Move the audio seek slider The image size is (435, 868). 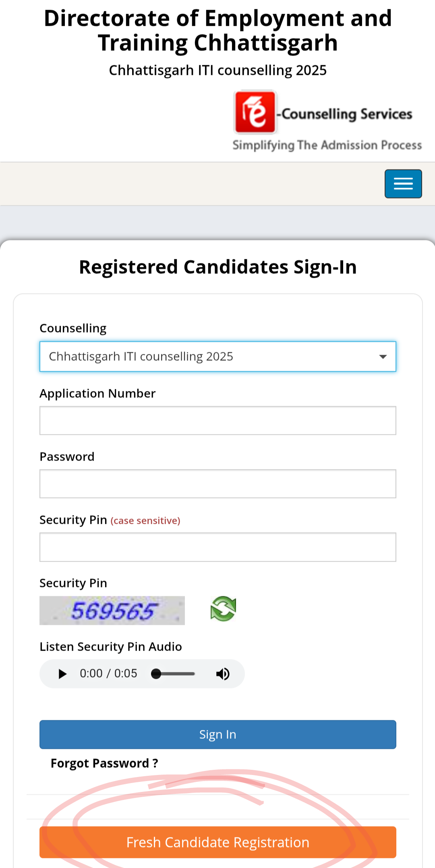173,674
